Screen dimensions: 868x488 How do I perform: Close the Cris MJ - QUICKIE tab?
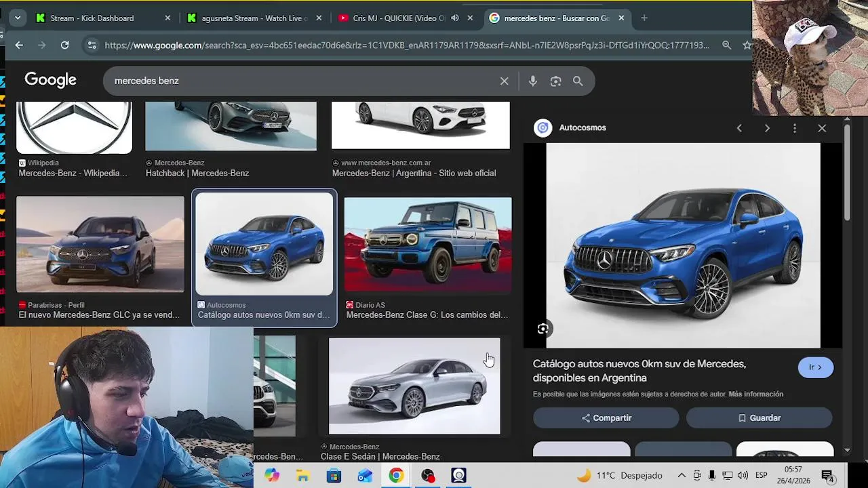[470, 18]
